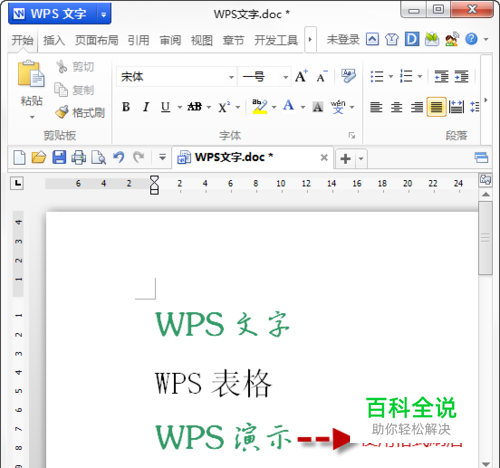The image size is (500, 468).
Task: Click 未登录 to sign in
Action: pos(343,40)
